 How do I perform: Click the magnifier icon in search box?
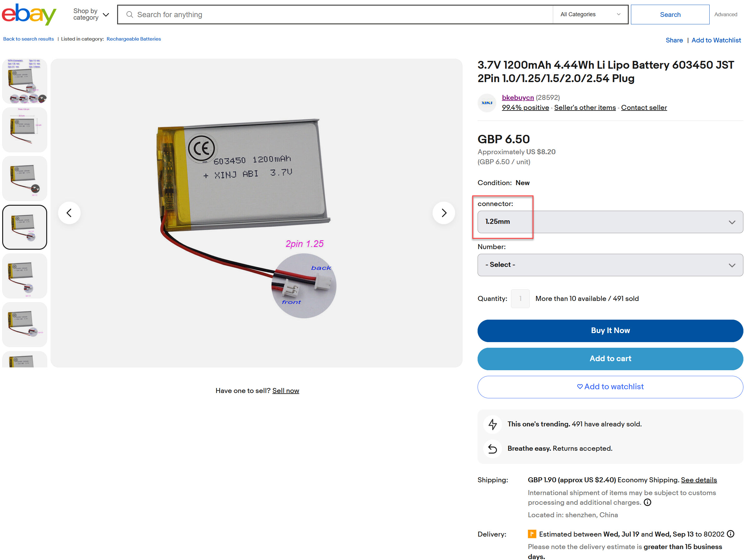click(x=130, y=14)
